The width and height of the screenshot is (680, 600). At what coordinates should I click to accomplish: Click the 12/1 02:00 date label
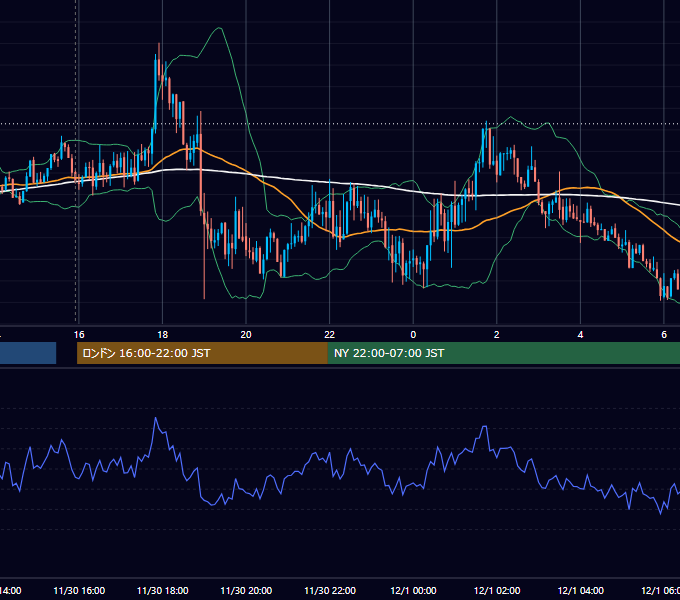(497, 591)
